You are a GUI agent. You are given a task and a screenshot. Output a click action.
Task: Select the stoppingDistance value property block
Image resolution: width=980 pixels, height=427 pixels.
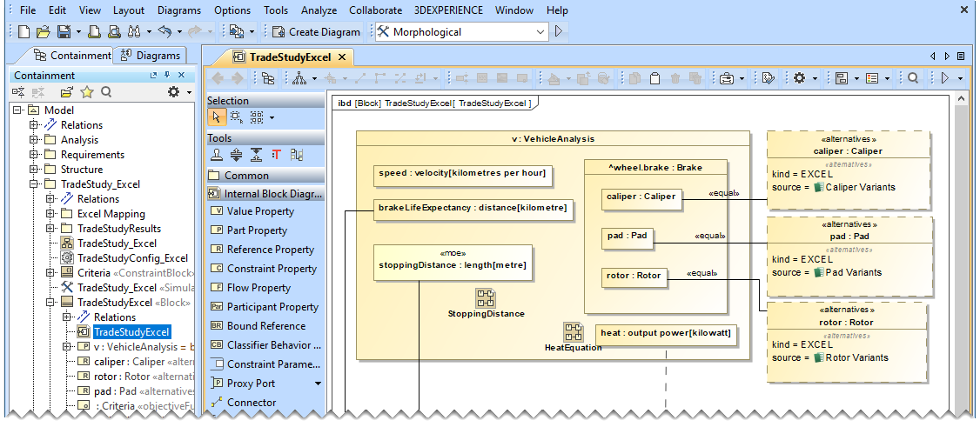[x=452, y=263]
